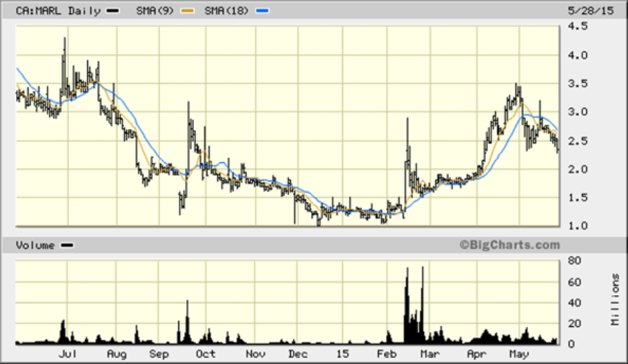Click the 4.5 price axis label
The width and height of the screenshot is (628, 364).
(x=576, y=27)
